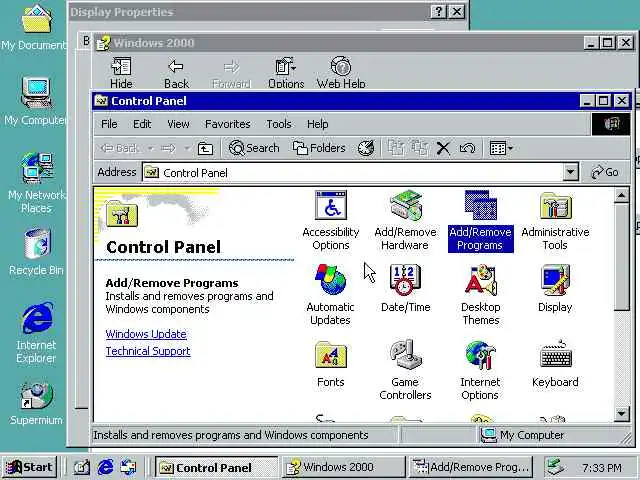
Task: Expand the Address bar dropdown arrow
Action: [571, 172]
